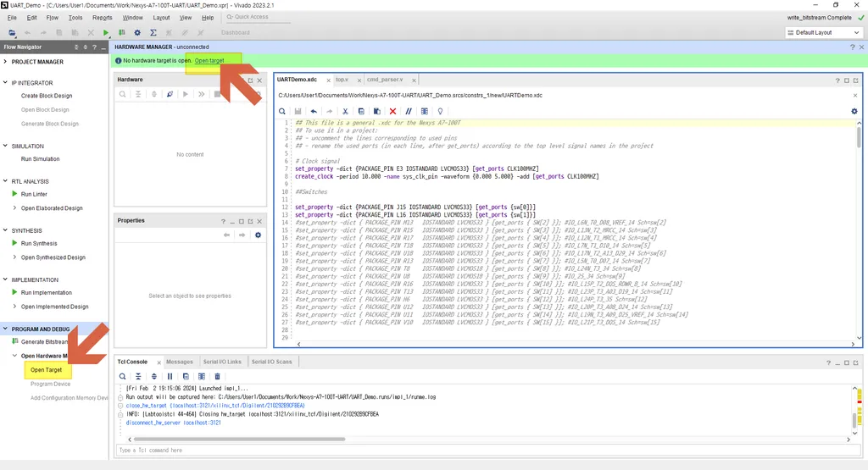Open the Properties panel settings gear
The image size is (868, 470).
pyautogui.click(x=258, y=235)
